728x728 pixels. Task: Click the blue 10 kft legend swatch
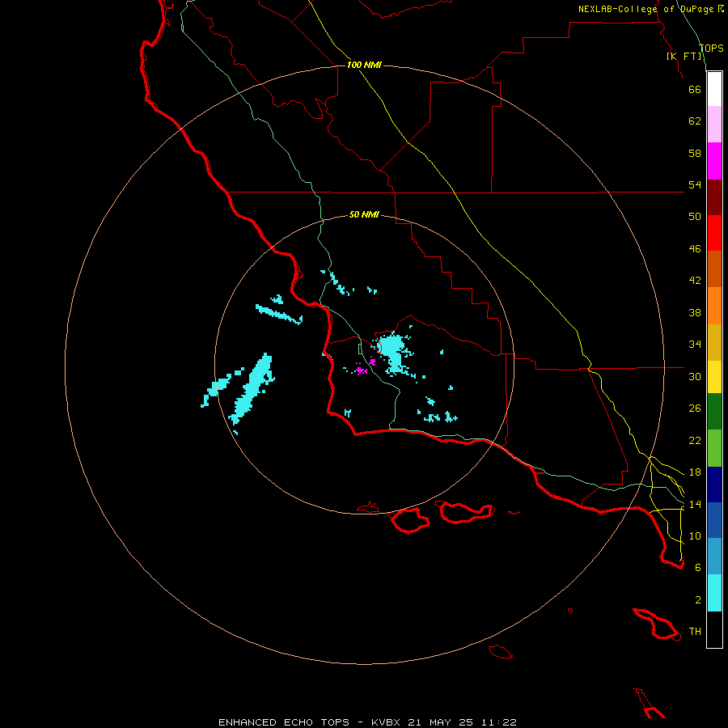point(714,520)
